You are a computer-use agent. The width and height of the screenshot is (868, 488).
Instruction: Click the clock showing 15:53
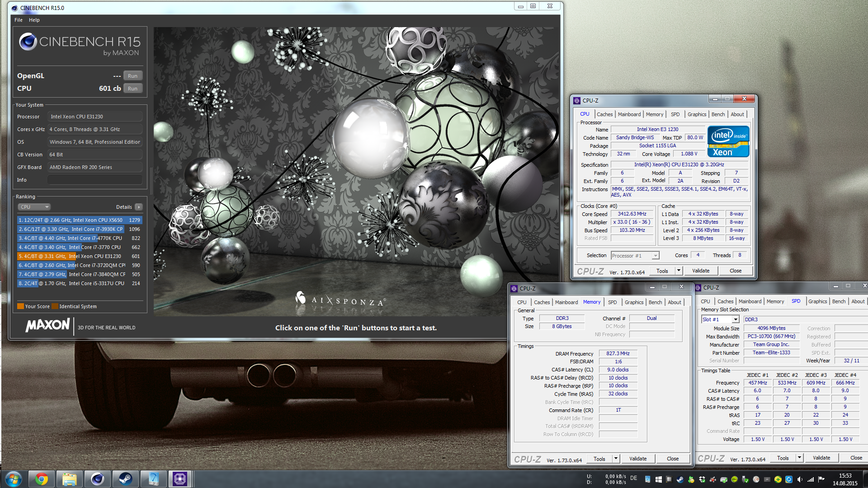coord(845,476)
